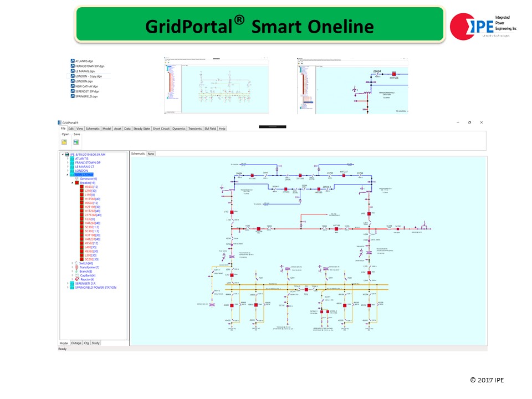Select breaker H4T237[40] in tree

coord(93,239)
